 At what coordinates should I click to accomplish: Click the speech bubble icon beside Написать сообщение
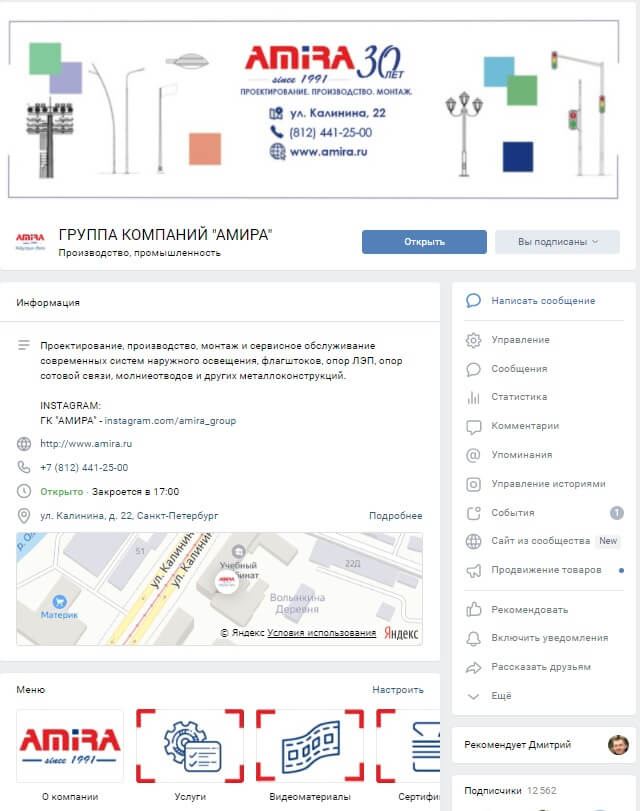tap(473, 301)
